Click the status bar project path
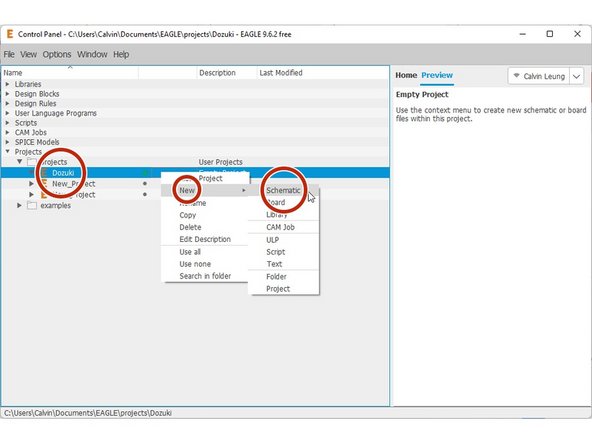 (x=88, y=413)
